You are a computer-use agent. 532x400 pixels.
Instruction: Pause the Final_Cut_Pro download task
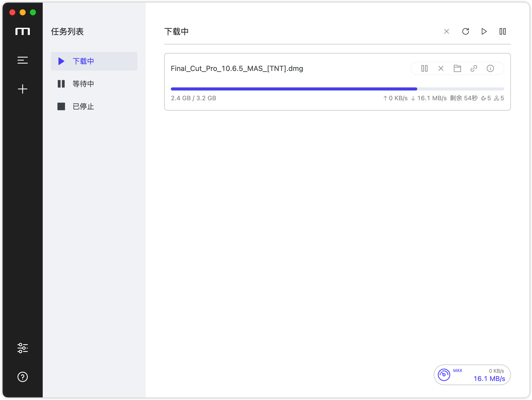[x=424, y=68]
